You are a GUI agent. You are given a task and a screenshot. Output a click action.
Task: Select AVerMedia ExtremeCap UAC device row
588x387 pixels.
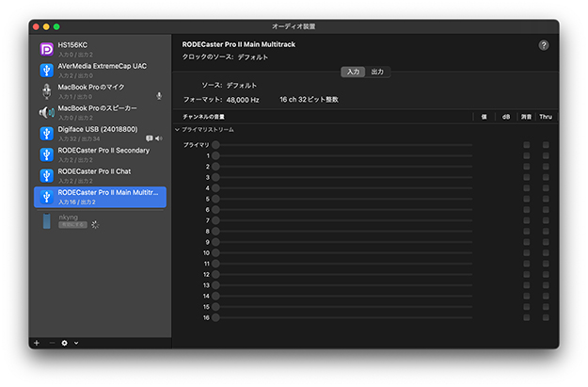[x=100, y=71]
